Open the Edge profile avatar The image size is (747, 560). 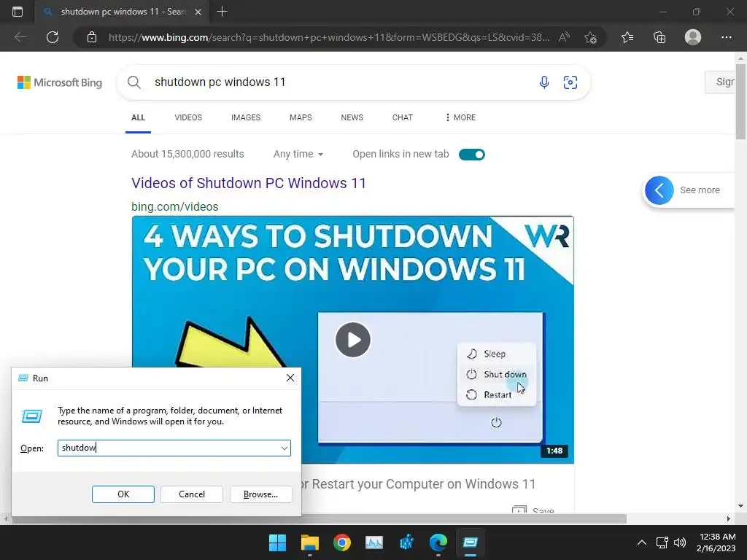(693, 37)
